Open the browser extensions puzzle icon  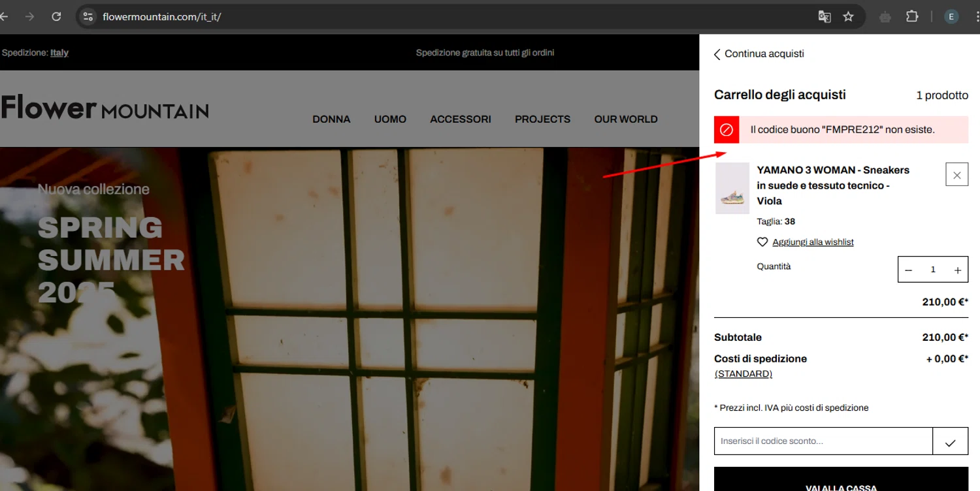tap(912, 16)
